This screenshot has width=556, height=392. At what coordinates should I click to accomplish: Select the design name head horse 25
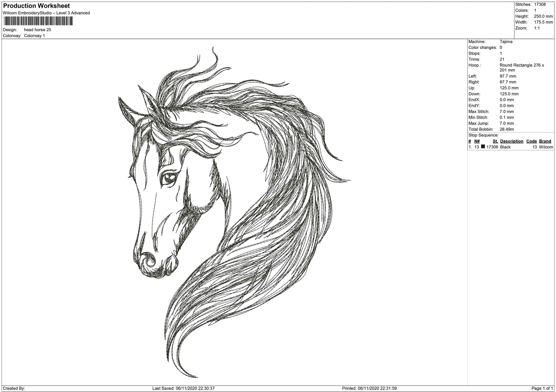pos(37,30)
